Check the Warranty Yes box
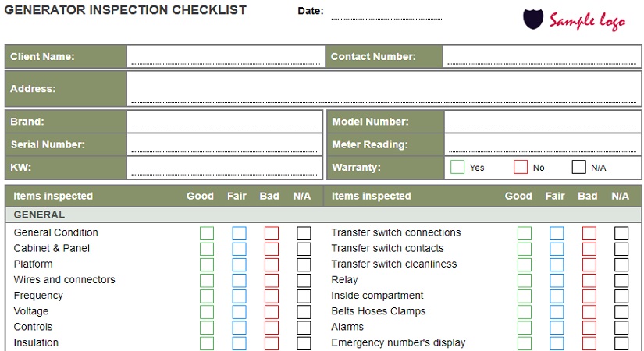This screenshot has width=644, height=351. tap(457, 167)
